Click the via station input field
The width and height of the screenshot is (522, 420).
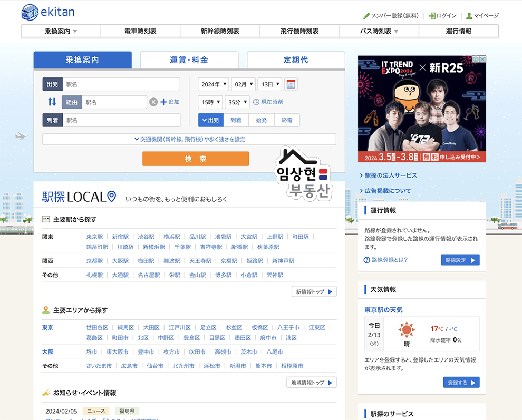(114, 102)
